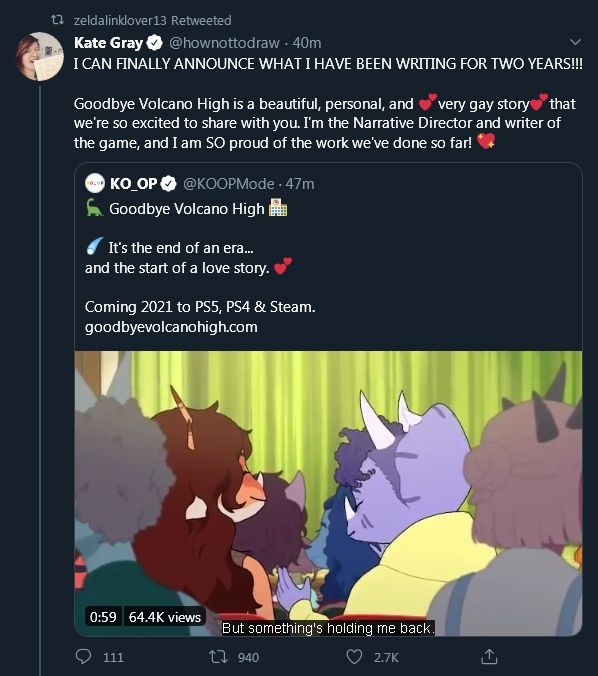Click the Kate Gray display name
Image resolution: width=598 pixels, height=676 pixels.
(x=108, y=43)
